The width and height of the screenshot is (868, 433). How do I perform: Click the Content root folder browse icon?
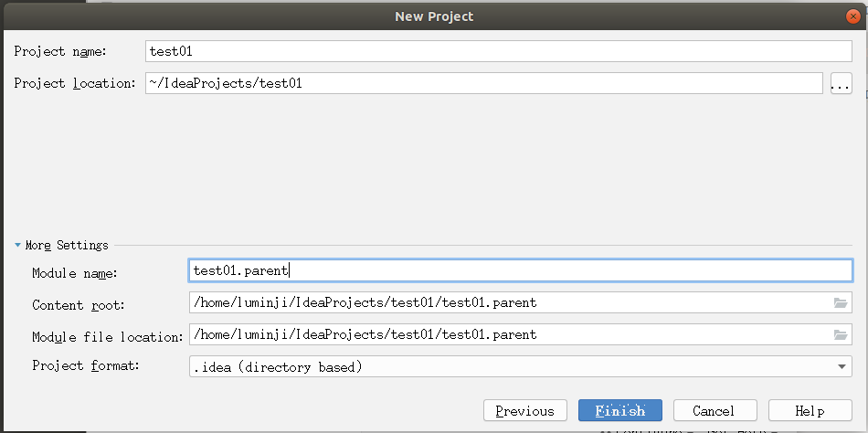click(841, 302)
